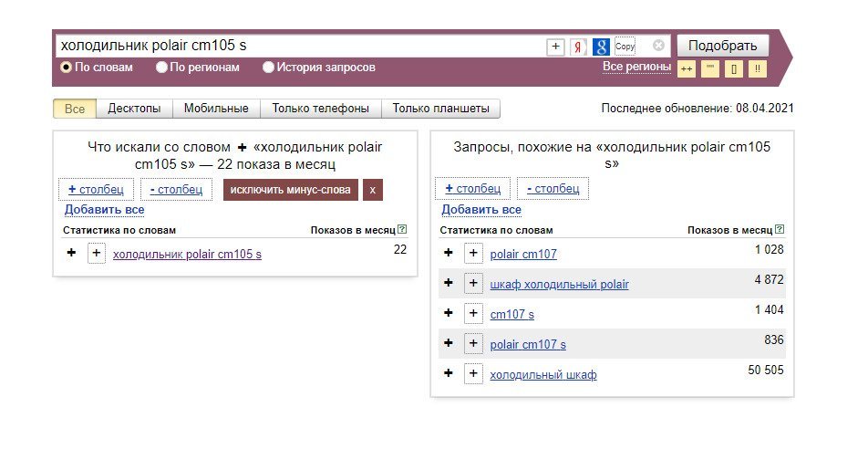Add 'cm107 s' with the boxed plus
Viewport: 868px width, 449px height.
pyautogui.click(x=473, y=313)
